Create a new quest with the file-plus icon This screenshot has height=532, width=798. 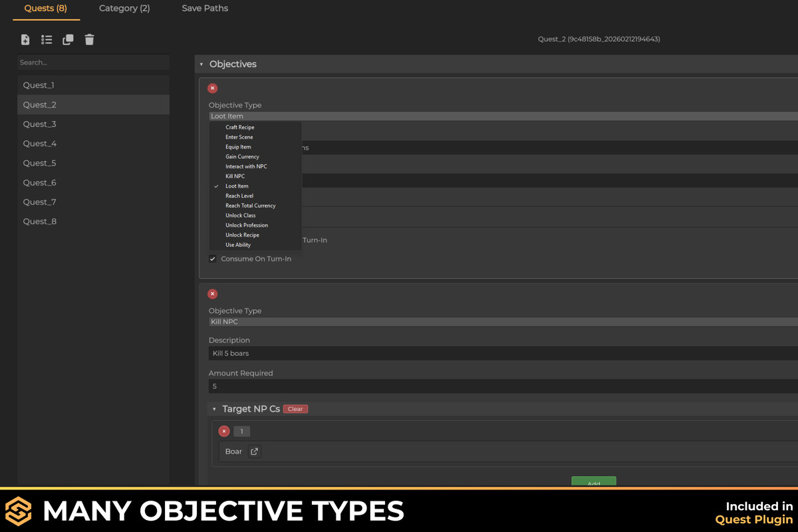pyautogui.click(x=25, y=40)
